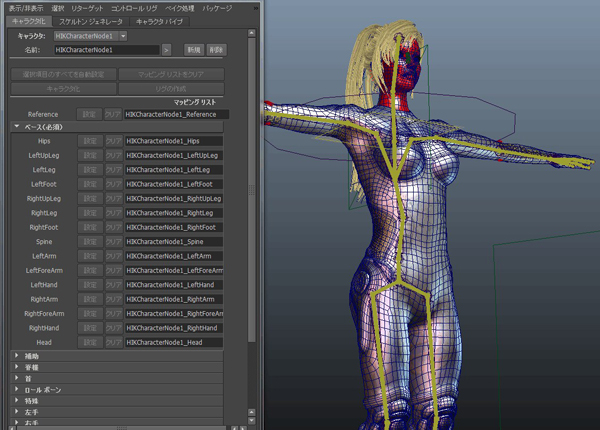
Task: Switch to the スケルトン ジェネレータ tab
Action: point(93,19)
